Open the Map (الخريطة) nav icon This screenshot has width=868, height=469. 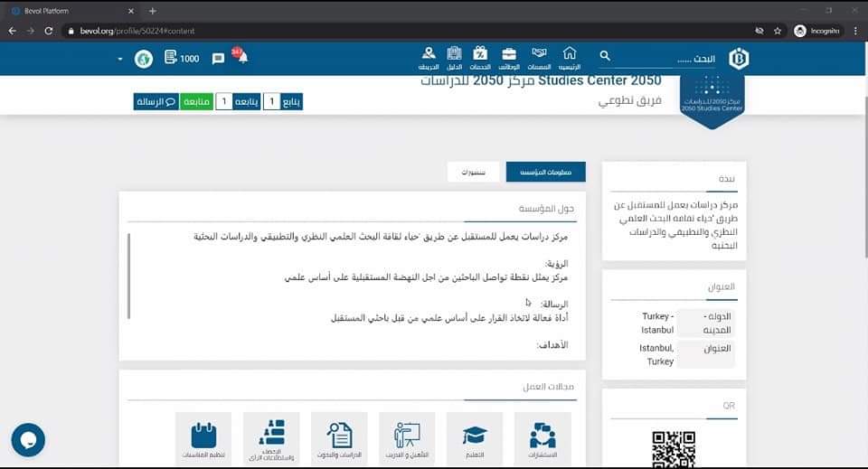click(429, 58)
